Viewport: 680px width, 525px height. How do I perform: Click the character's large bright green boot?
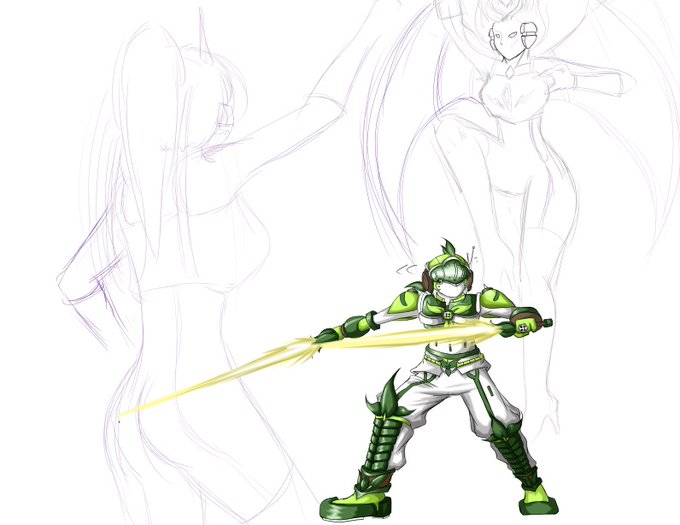pos(356,505)
